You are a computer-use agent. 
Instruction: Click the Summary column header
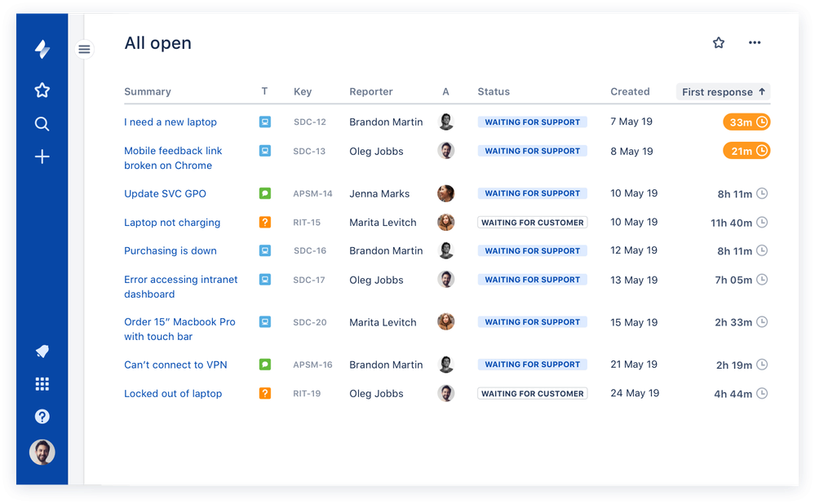pyautogui.click(x=148, y=91)
